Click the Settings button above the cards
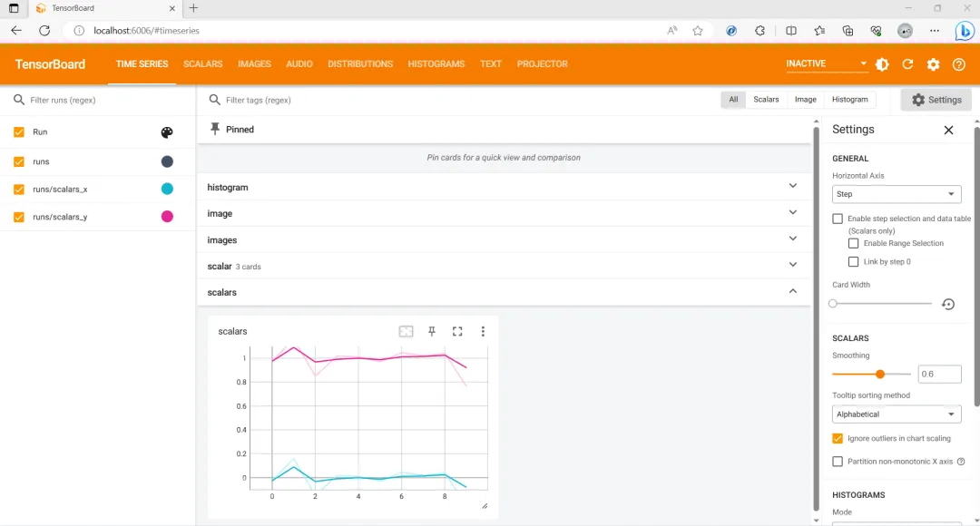The image size is (980, 526). click(x=936, y=99)
